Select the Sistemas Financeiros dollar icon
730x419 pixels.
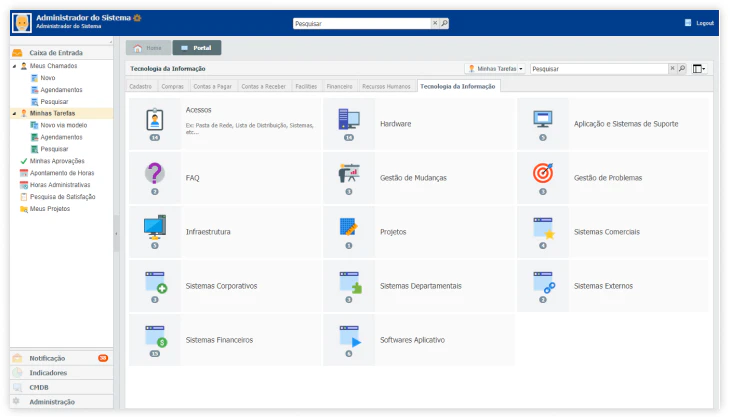click(x=156, y=336)
